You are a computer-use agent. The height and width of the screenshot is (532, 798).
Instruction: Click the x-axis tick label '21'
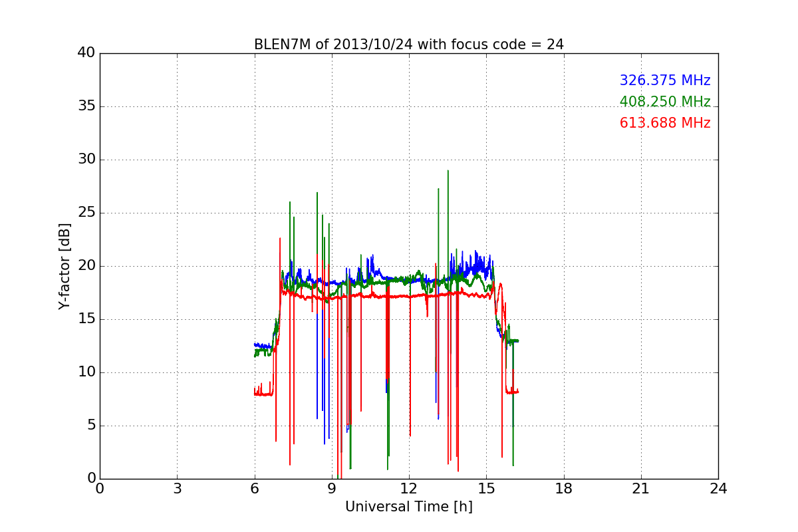[641, 489]
